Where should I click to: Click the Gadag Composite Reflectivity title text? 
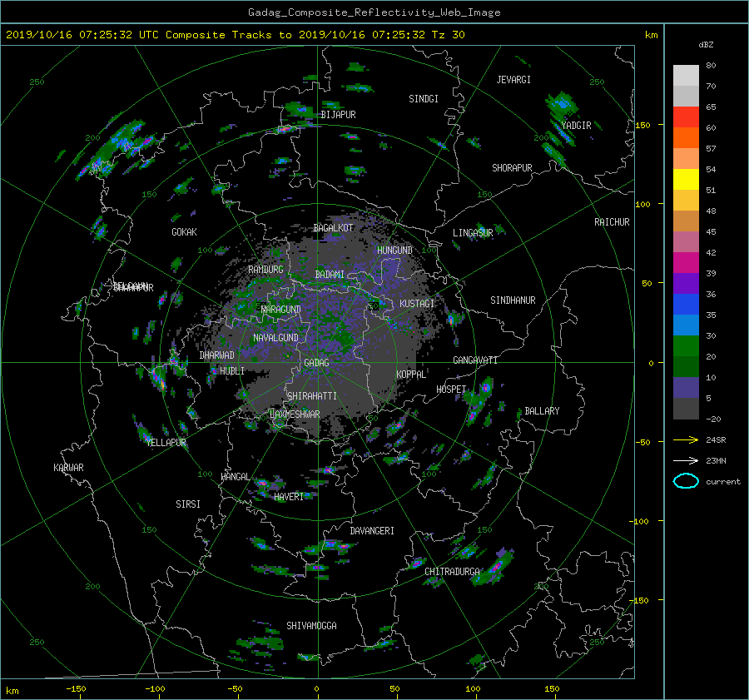coord(374,12)
